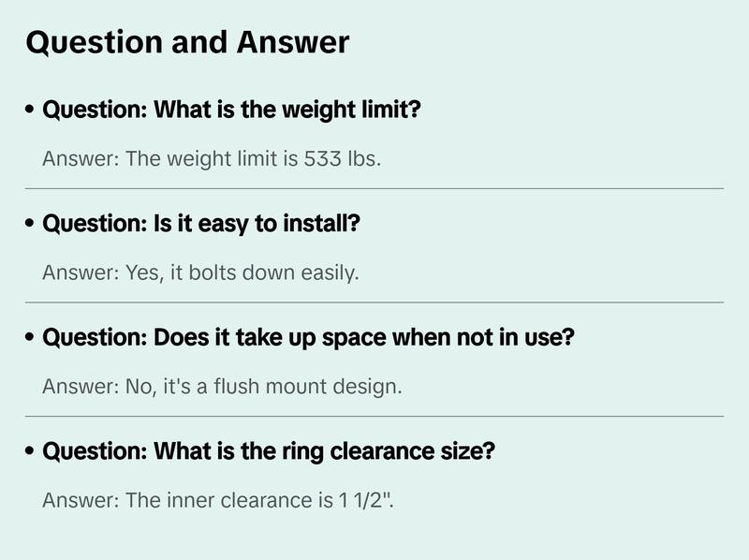Click the bullet beside the install question

[x=31, y=225]
